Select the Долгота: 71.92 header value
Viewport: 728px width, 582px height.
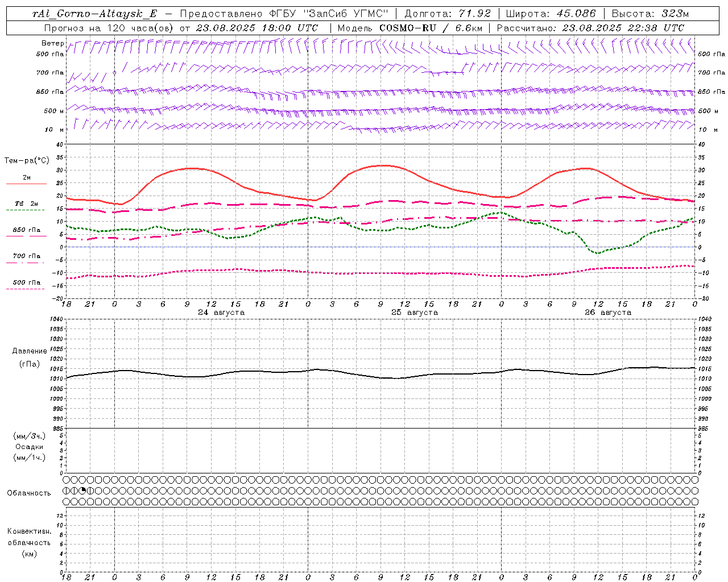[447, 14]
